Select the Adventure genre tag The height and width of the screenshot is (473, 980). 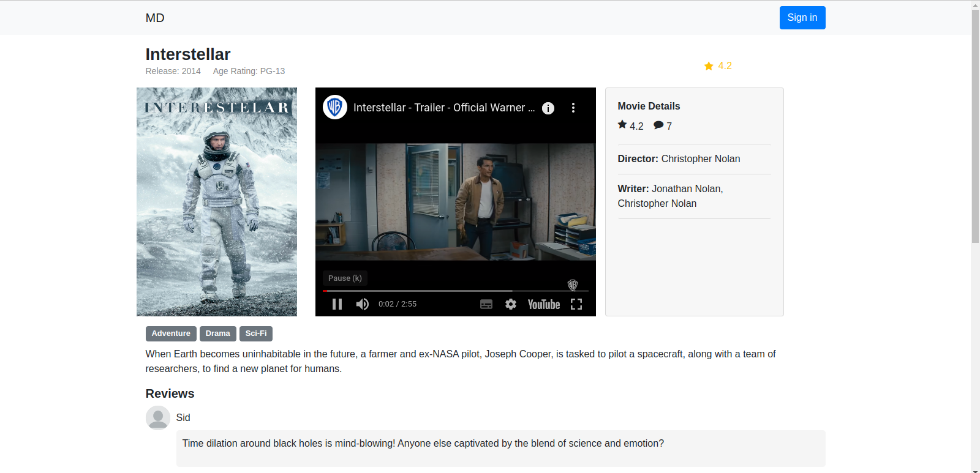pyautogui.click(x=171, y=333)
